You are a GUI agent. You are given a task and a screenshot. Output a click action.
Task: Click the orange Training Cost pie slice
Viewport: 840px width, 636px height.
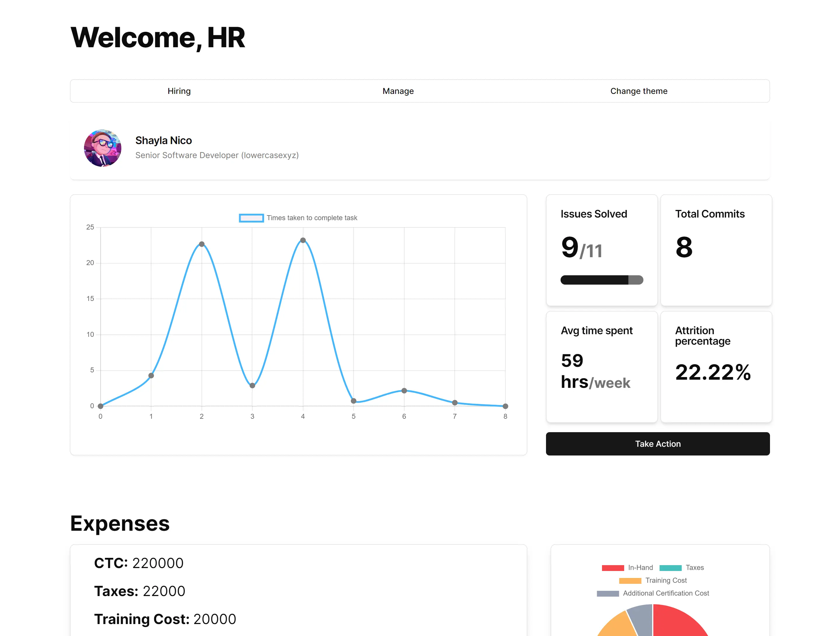[617, 626]
